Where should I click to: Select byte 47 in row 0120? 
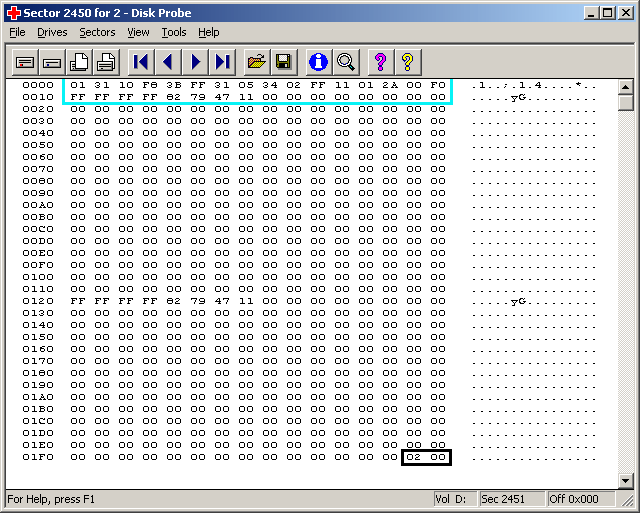tap(222, 301)
